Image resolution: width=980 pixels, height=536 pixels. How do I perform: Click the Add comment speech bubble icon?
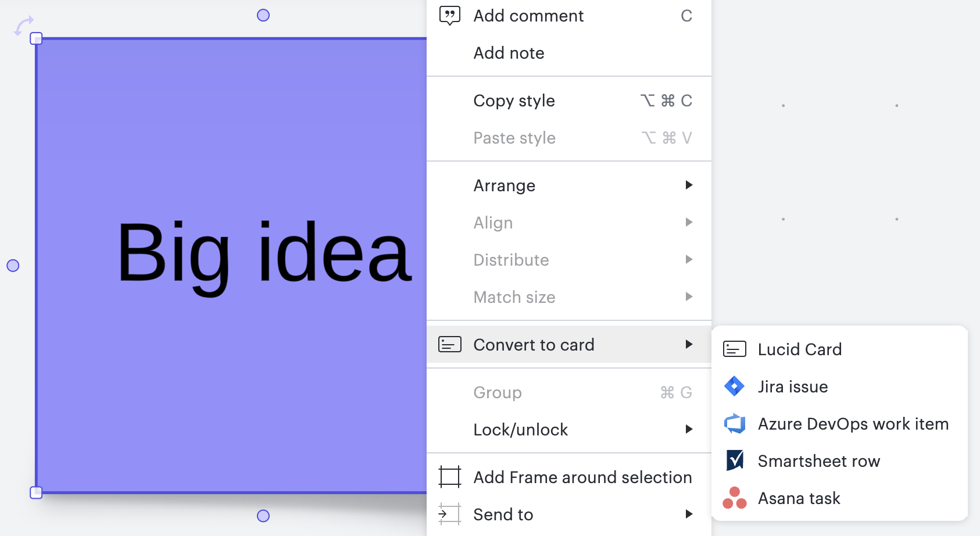click(449, 15)
